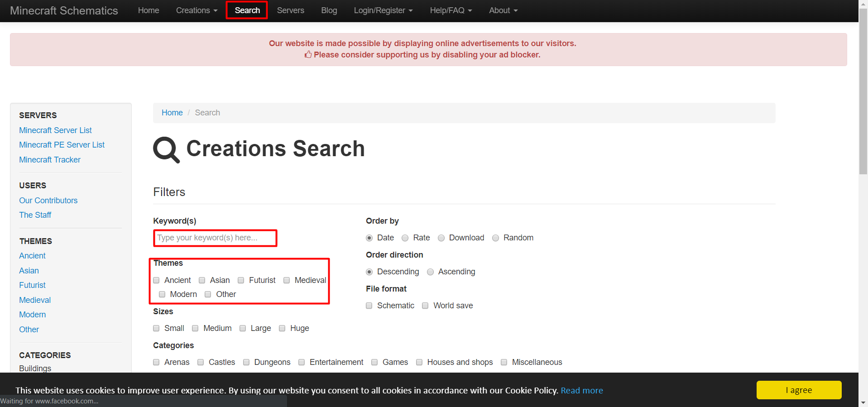The image size is (868, 407).
Task: Check the Ancient theme checkbox
Action: click(x=156, y=280)
